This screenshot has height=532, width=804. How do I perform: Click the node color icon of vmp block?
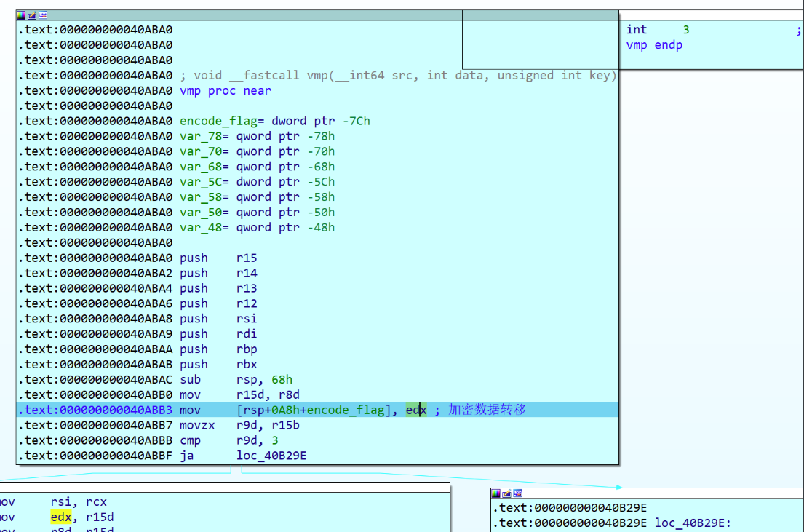(x=21, y=15)
